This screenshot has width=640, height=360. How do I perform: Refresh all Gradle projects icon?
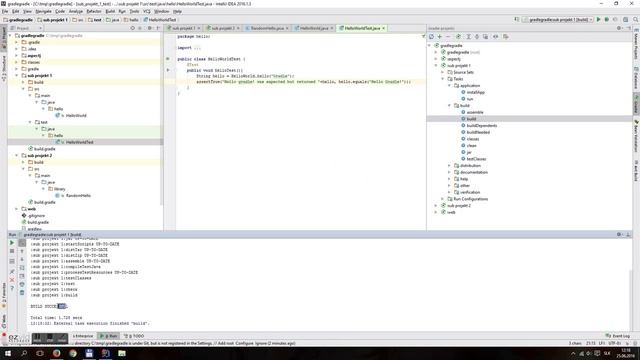[x=431, y=37]
